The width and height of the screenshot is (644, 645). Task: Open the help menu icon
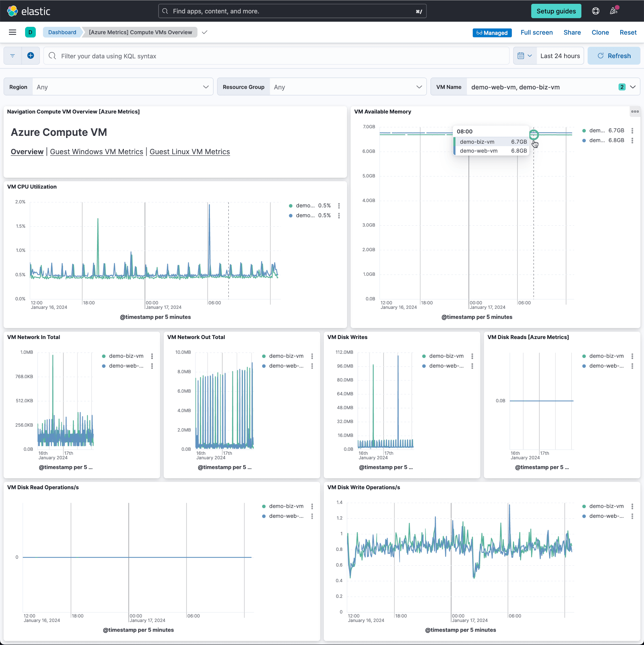pos(595,11)
